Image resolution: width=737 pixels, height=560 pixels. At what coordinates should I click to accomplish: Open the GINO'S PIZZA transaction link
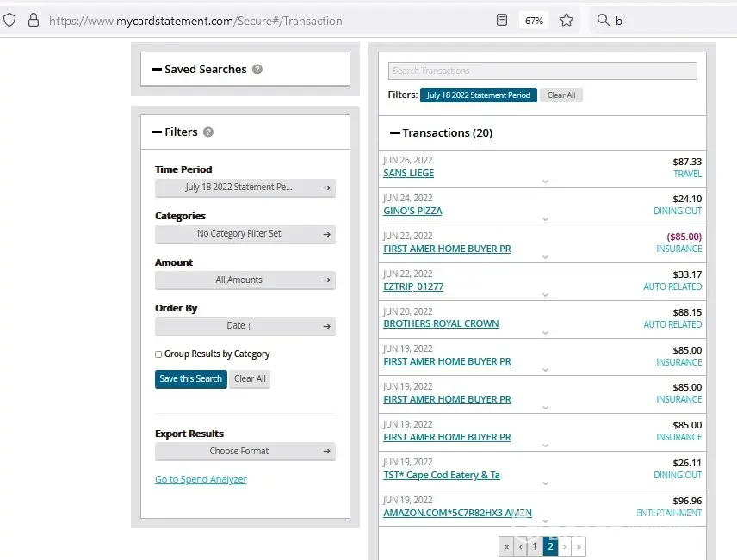[x=412, y=212]
